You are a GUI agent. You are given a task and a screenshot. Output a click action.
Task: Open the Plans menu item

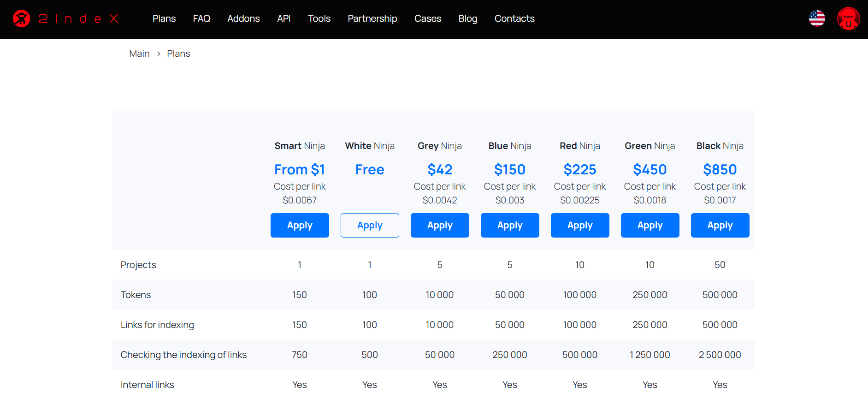pos(164,18)
